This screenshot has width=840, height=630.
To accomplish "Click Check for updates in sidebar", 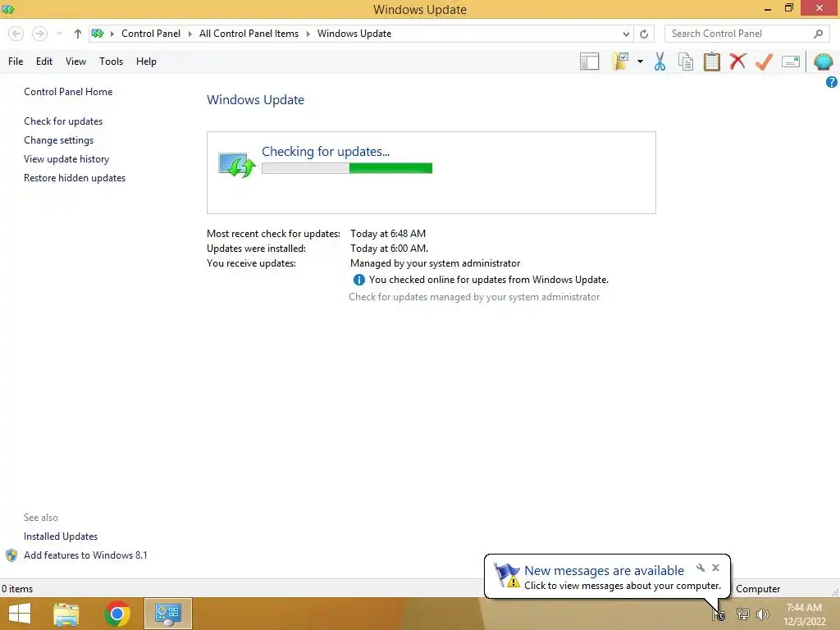I will point(63,121).
